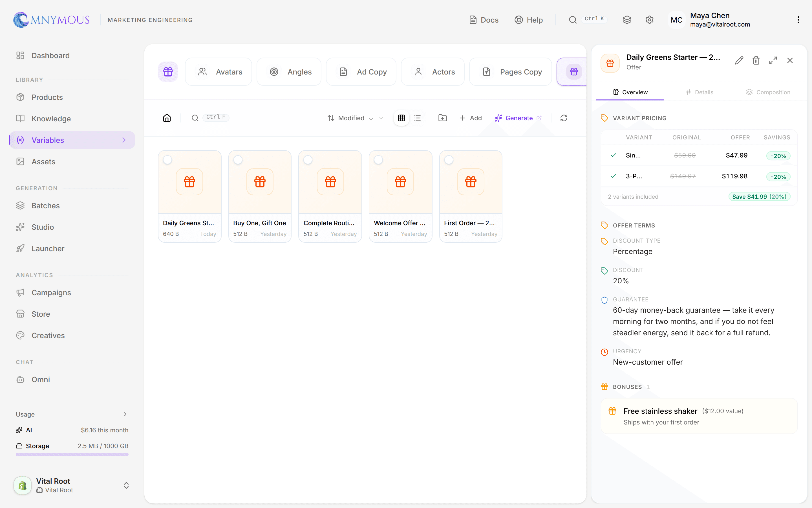Open Store analytics

click(x=72, y=314)
